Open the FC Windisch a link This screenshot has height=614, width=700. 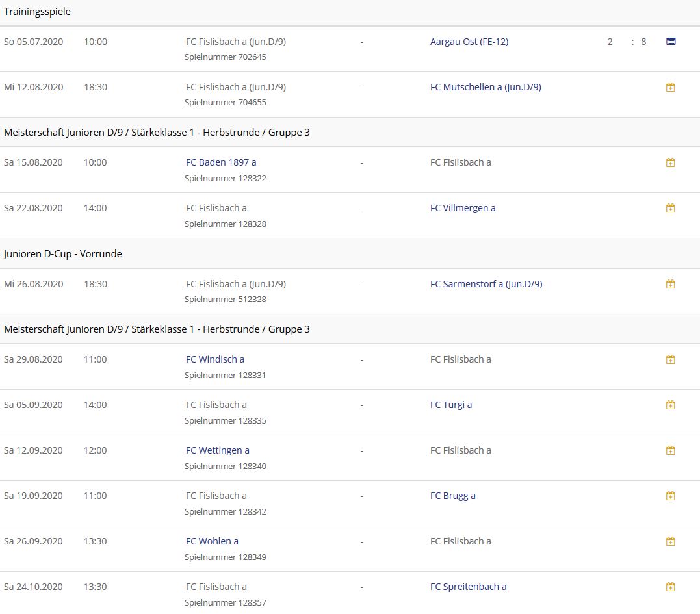click(215, 359)
